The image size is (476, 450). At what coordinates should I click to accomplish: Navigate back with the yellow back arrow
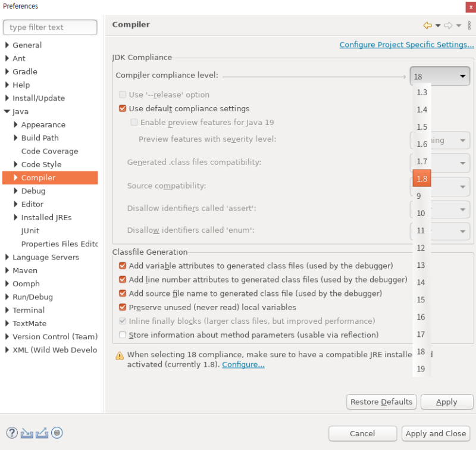click(428, 25)
